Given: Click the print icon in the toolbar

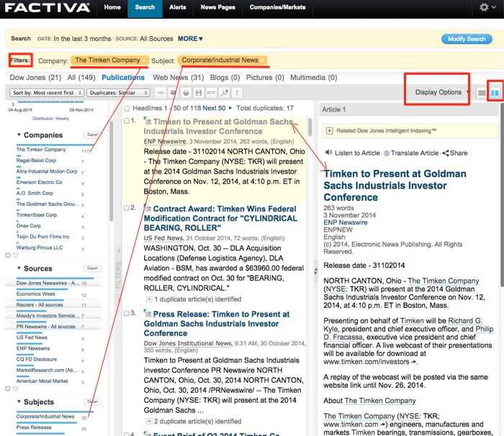Looking at the screenshot, I should point(186,93).
